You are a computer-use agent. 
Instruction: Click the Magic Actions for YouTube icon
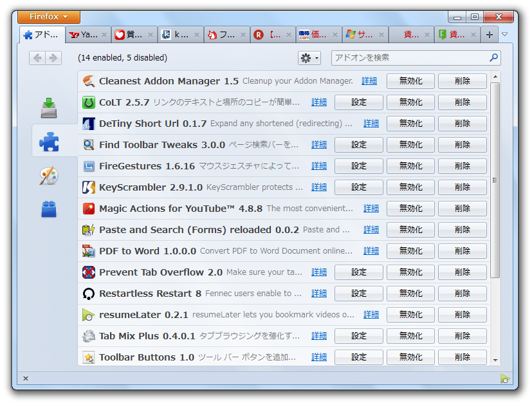[x=89, y=209]
